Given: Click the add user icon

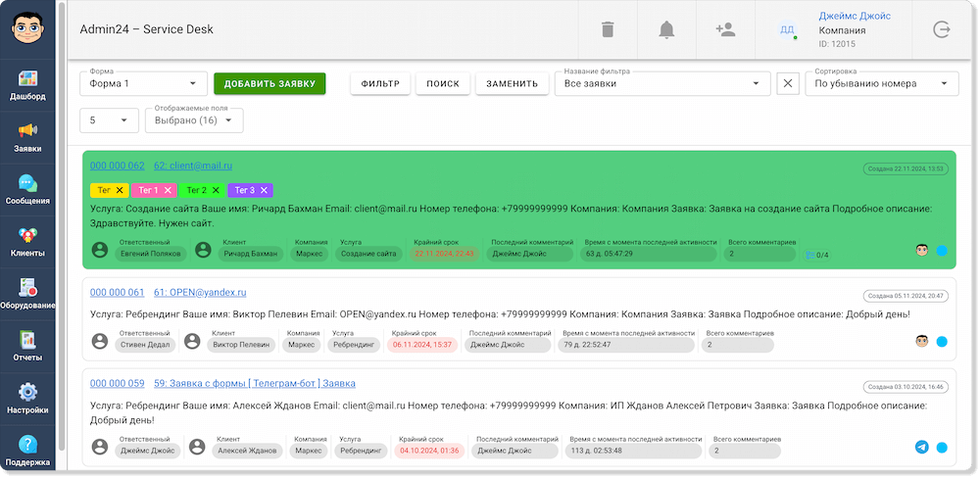Looking at the screenshot, I should [x=725, y=29].
